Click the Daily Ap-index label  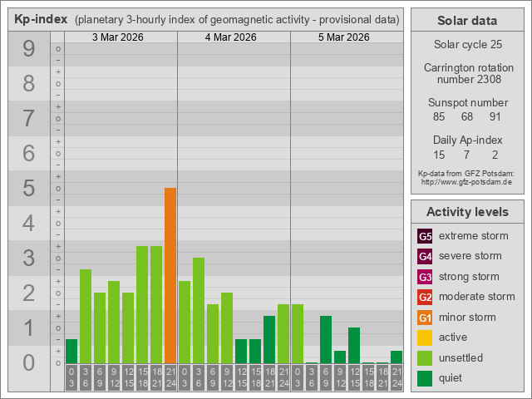[467, 140]
